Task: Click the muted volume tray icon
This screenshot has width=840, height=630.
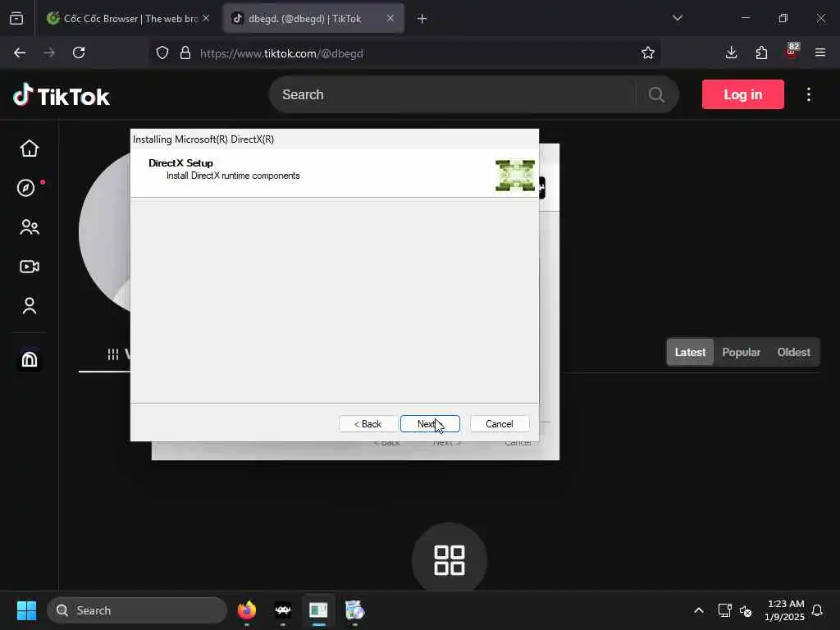Action: point(745,610)
